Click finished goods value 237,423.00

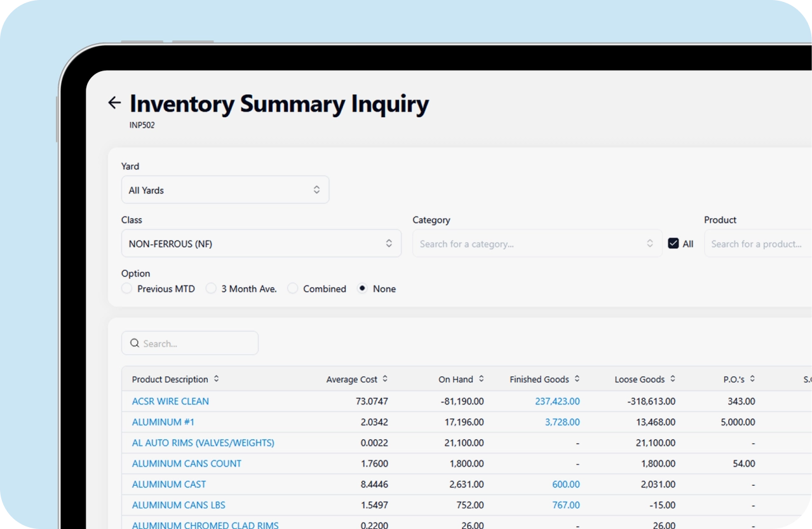[x=557, y=401]
